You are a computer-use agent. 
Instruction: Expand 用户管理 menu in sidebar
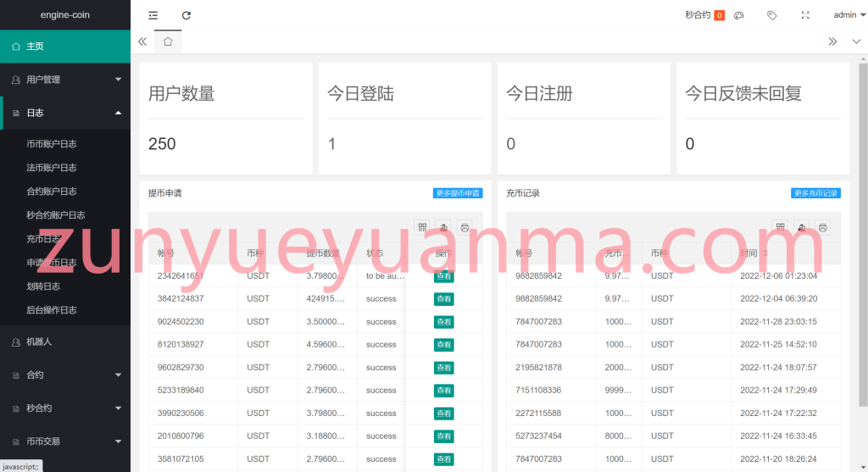tap(65, 80)
